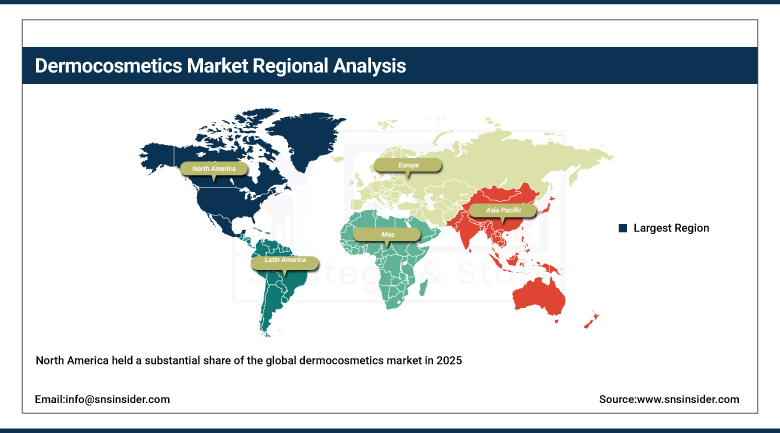Click the Email:info@snsinsider.com text
The width and height of the screenshot is (780, 433).
[102, 399]
